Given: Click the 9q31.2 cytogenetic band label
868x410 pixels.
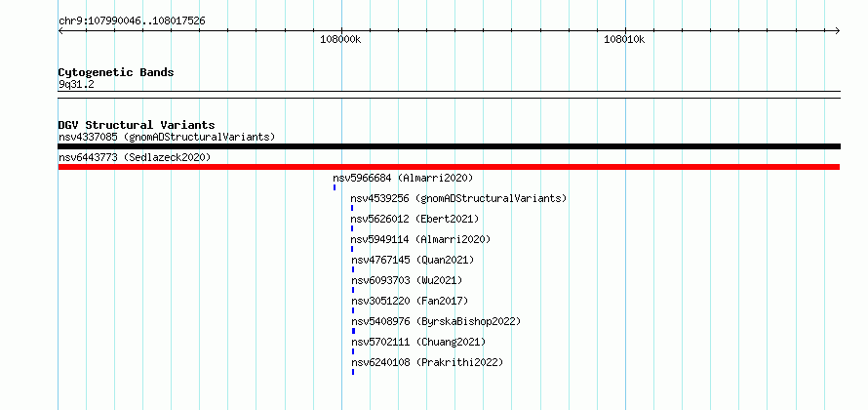Looking at the screenshot, I should (x=76, y=85).
